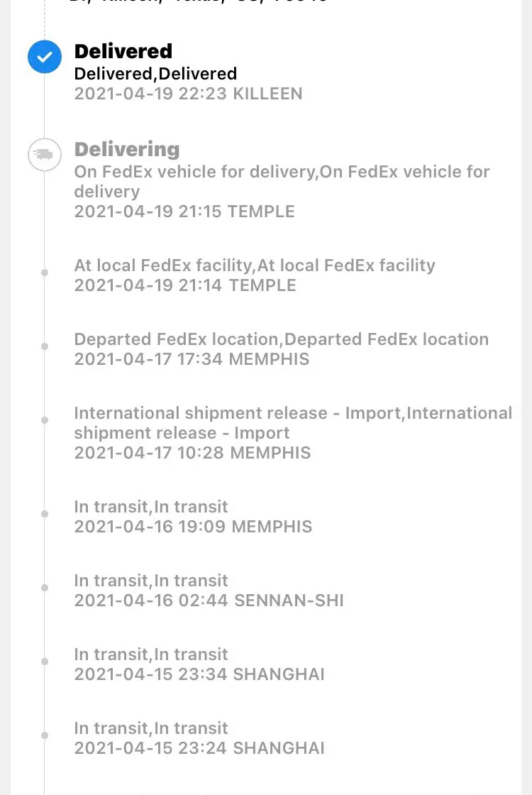Click the dot beside the 19:09 MEMPHIS entry
Image resolution: width=532 pixels, height=795 pixels.
(x=45, y=514)
